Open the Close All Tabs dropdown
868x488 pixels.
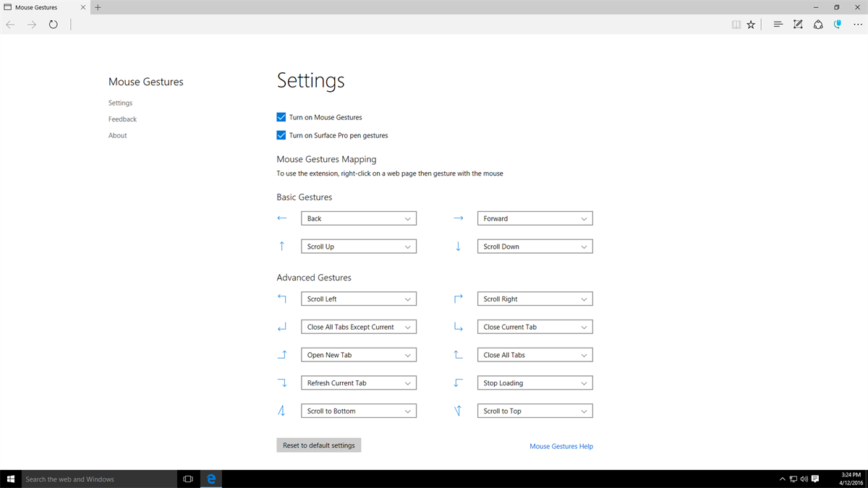pyautogui.click(x=535, y=355)
